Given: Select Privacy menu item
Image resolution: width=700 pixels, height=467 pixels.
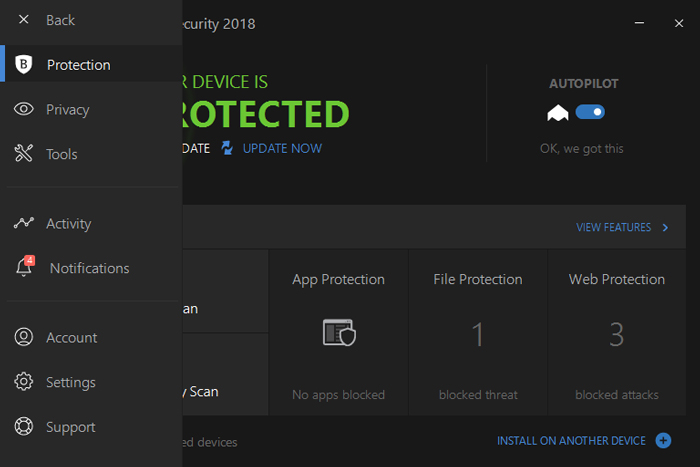Looking at the screenshot, I should pos(68,110).
